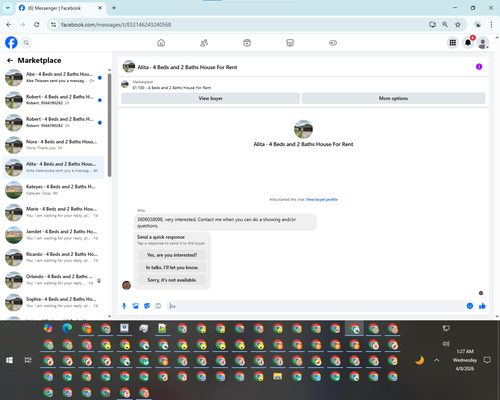Image resolution: width=500 pixels, height=400 pixels.
Task: Go back in Chrome
Action: click(x=9, y=24)
